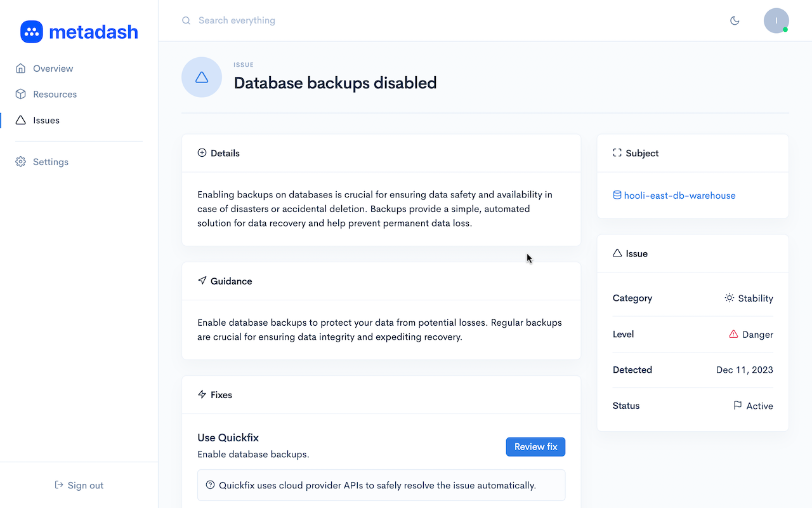Click the Quickfix help question icon
Screen dimensions: 812x508
coord(211,485)
